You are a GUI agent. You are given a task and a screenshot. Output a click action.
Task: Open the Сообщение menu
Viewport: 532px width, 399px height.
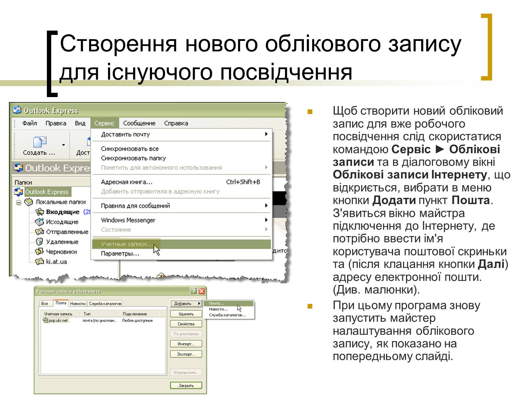click(139, 123)
